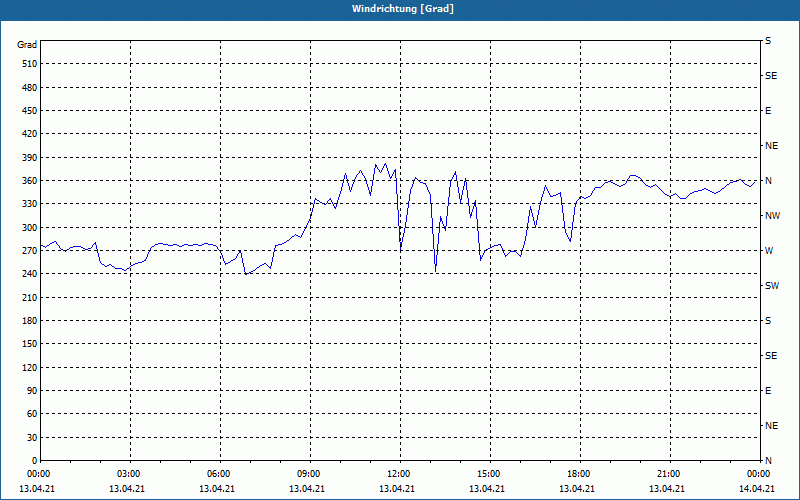Select the 06:00 time label
Screen dimensions: 800x500
click(220, 474)
